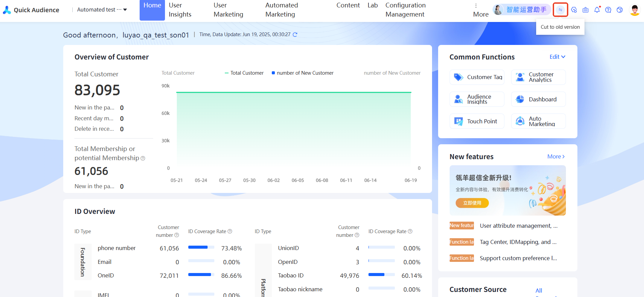Open the notifications bell
Image resolution: width=644 pixels, height=297 pixels.
[597, 10]
